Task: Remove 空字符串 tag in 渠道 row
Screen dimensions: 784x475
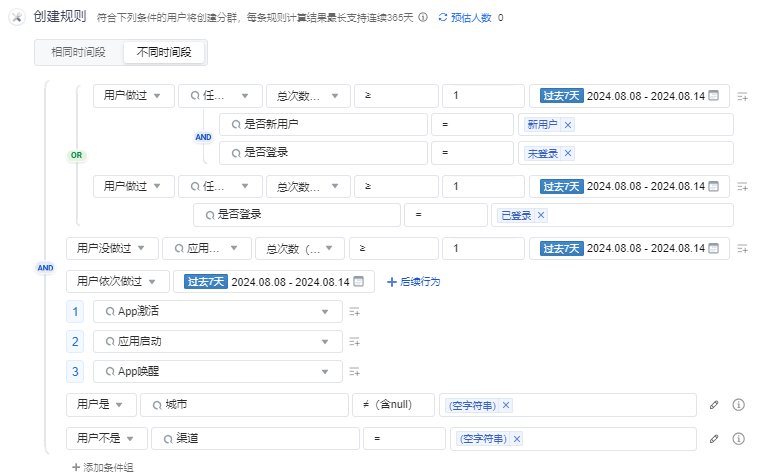Action: click(x=517, y=439)
